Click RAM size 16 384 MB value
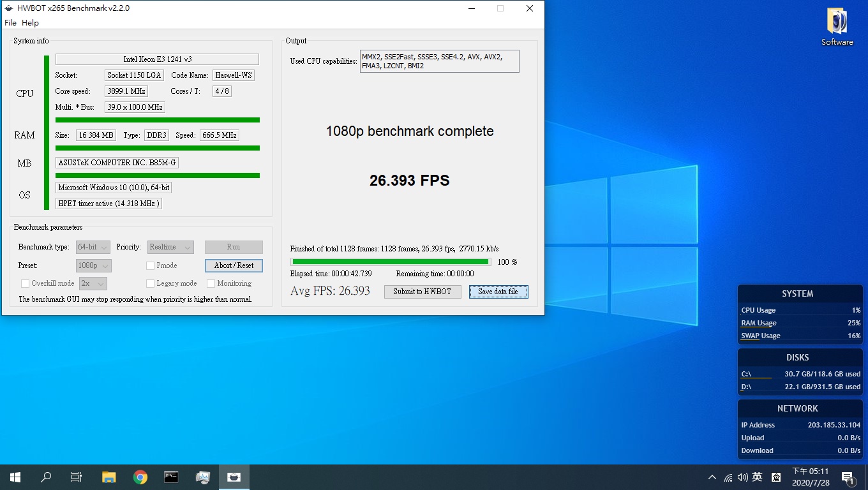The width and height of the screenshot is (868, 490). tap(96, 135)
